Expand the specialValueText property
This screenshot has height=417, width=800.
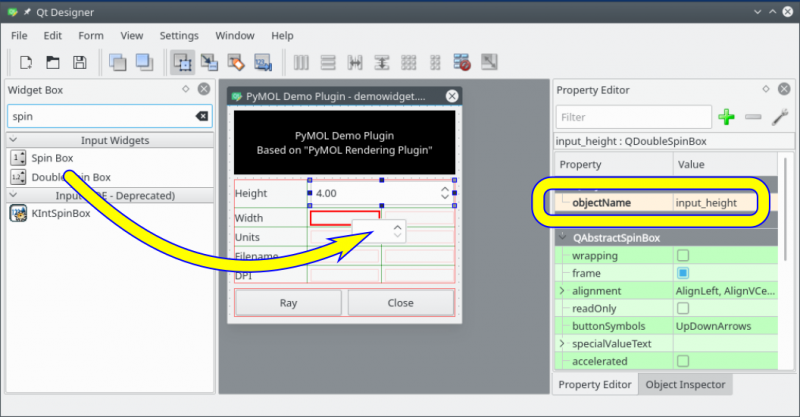point(562,343)
